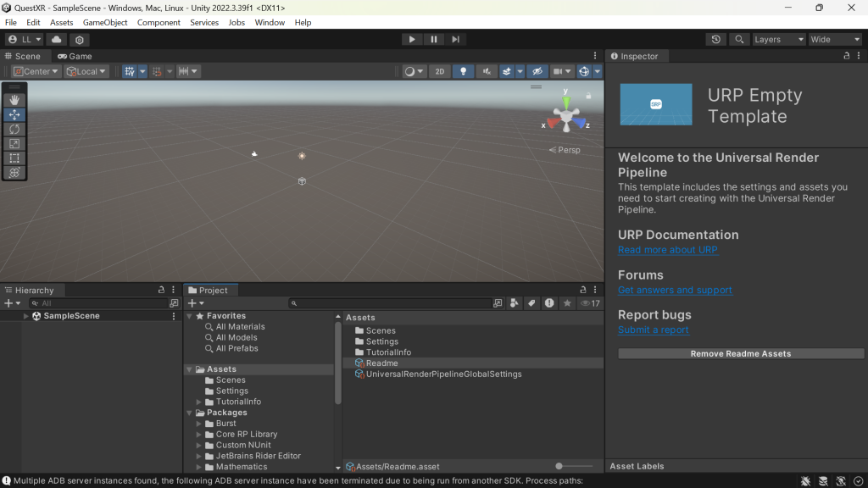Toggle scene effects rendering
The height and width of the screenshot is (488, 868).
(x=507, y=71)
